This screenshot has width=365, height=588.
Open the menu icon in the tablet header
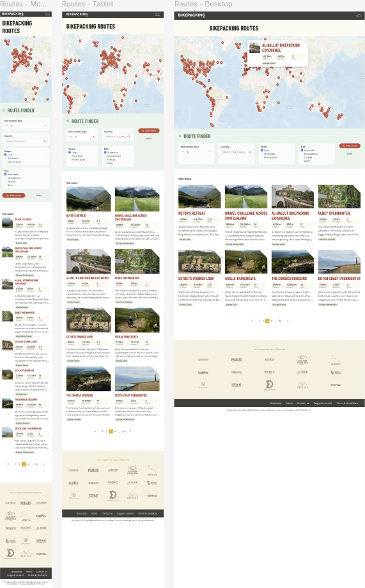click(x=157, y=15)
